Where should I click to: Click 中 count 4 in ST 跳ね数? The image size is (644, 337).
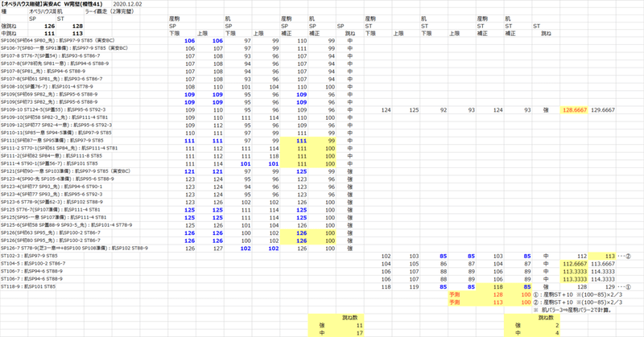click(556, 333)
